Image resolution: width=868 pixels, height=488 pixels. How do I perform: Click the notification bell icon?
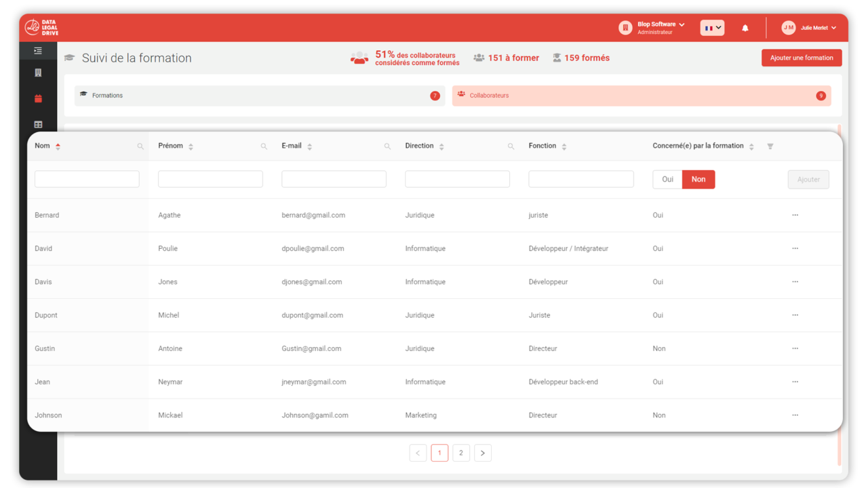[x=745, y=28]
